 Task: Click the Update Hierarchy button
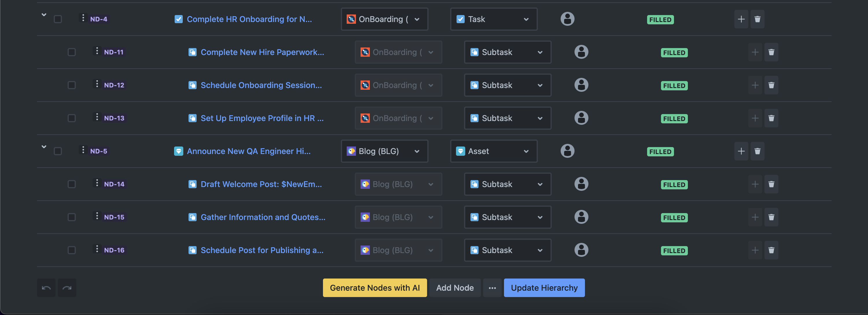544,288
